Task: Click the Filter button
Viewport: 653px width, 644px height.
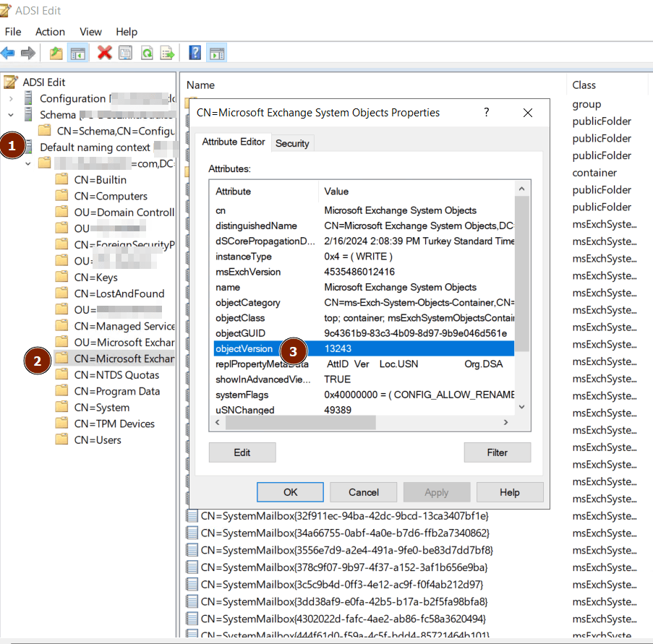Action: [x=497, y=452]
